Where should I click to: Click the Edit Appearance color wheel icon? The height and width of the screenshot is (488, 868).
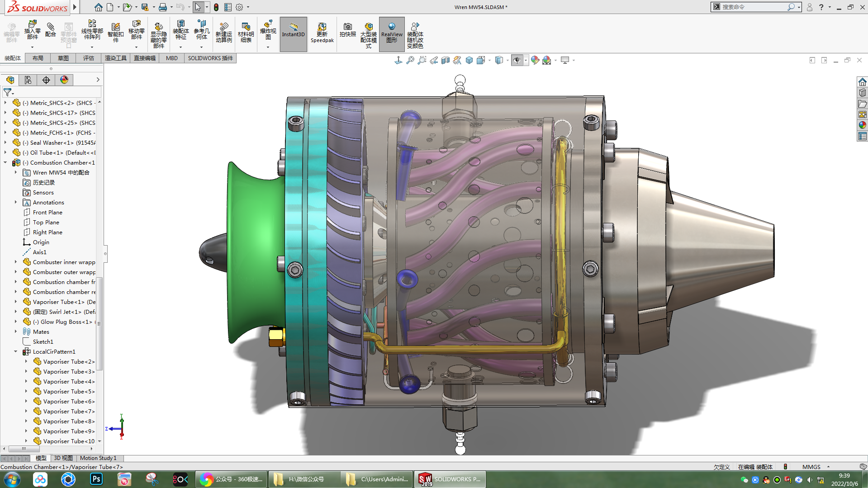[x=535, y=60]
